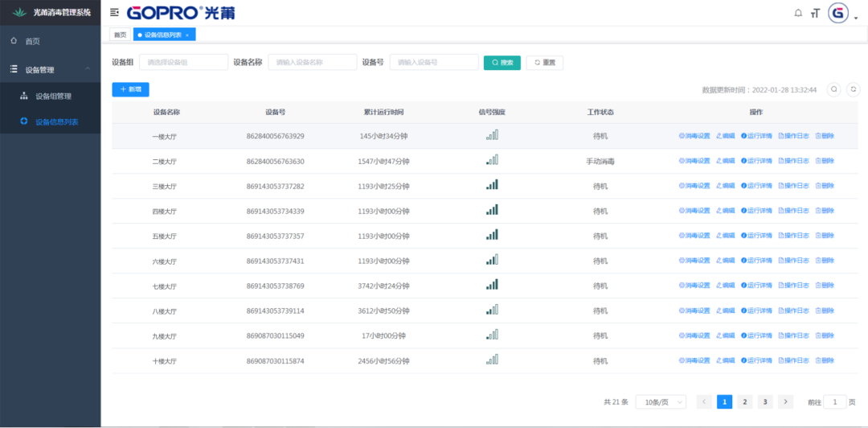Click runtime 1547小时47分钟
The image size is (868, 428).
click(x=383, y=162)
